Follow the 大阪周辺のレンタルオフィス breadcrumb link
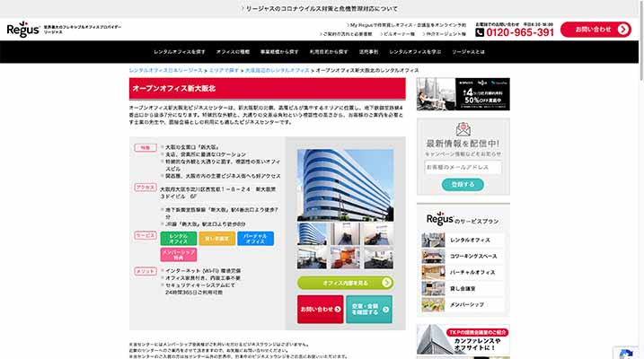The height and width of the screenshot is (359, 644). tap(278, 71)
